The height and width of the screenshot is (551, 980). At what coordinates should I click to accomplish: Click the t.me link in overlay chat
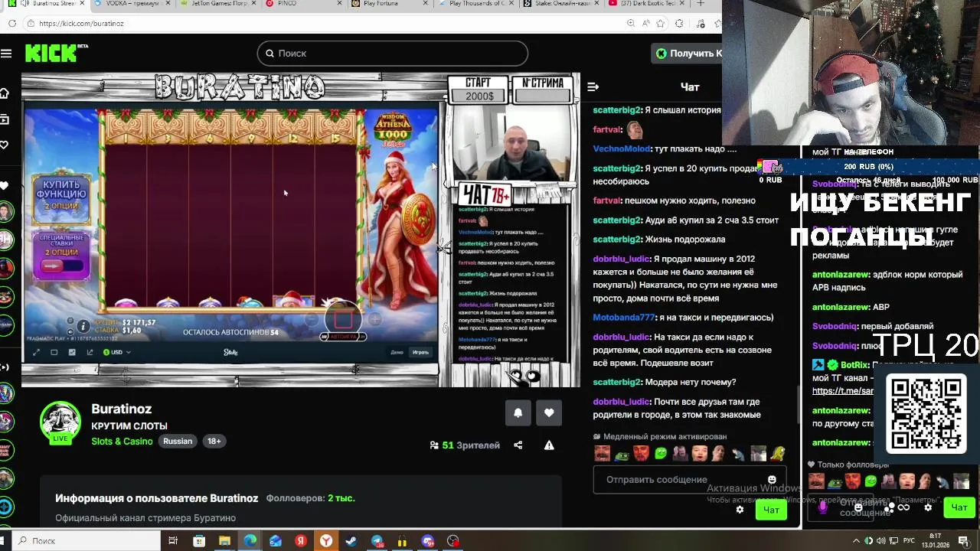click(x=842, y=391)
